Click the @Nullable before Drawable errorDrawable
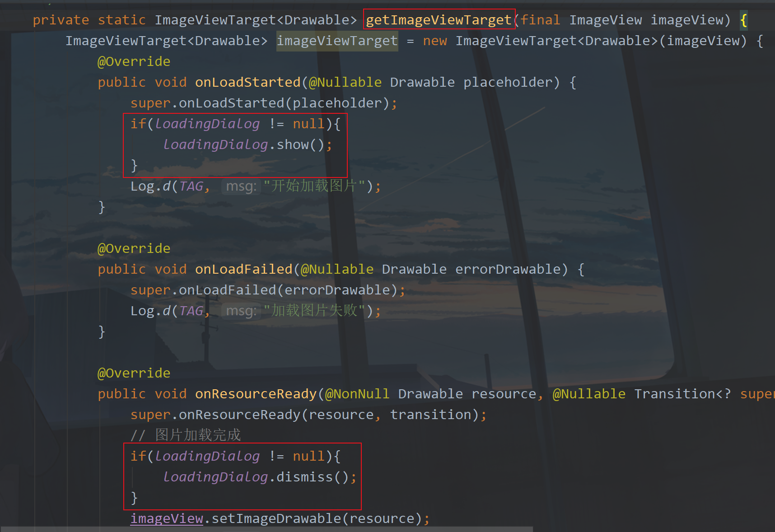The height and width of the screenshot is (532, 775). pyautogui.click(x=337, y=269)
